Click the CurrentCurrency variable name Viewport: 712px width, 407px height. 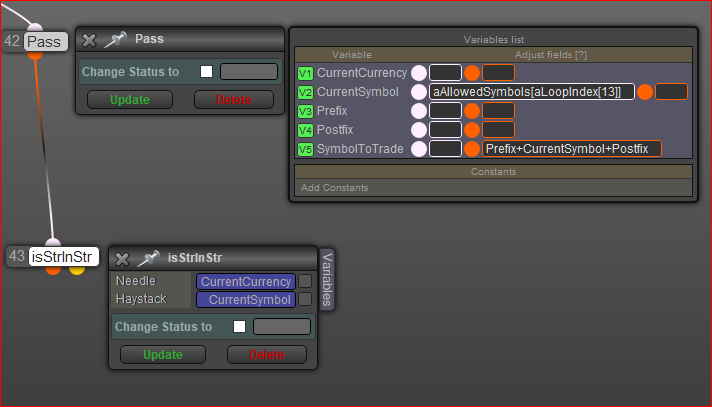point(361,73)
